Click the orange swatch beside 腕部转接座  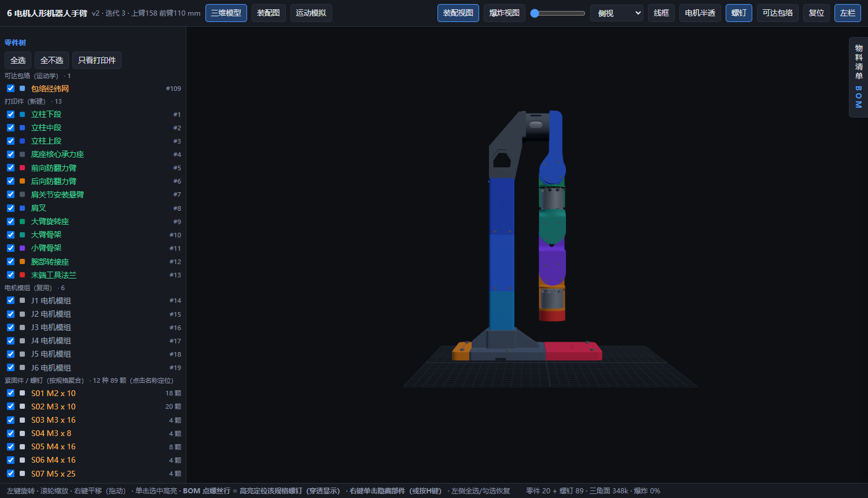click(22, 262)
